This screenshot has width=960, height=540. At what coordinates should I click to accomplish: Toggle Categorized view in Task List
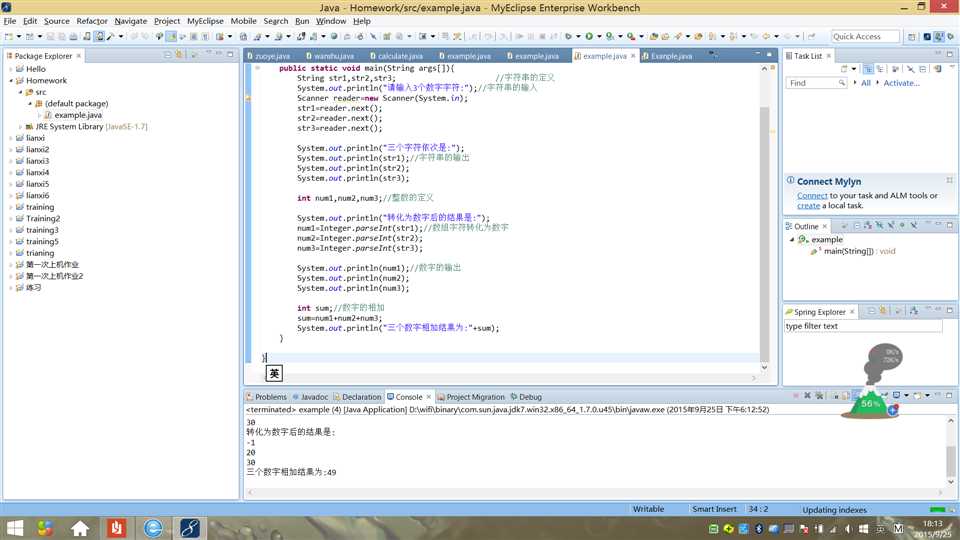(868, 69)
